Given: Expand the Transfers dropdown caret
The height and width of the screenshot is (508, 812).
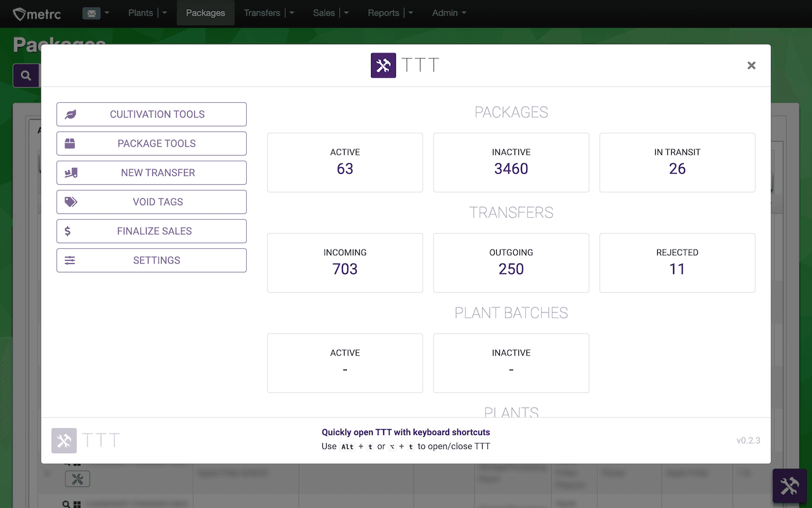Looking at the screenshot, I should click(x=292, y=13).
